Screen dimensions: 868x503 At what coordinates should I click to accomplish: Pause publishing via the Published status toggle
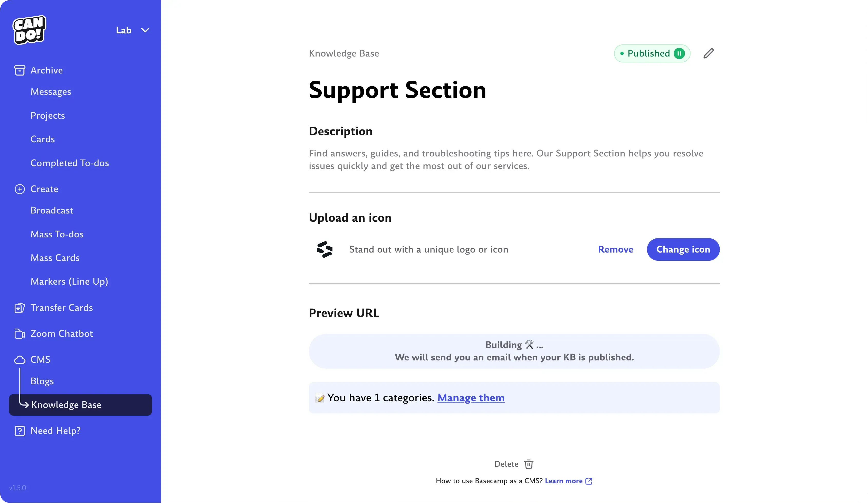(679, 53)
